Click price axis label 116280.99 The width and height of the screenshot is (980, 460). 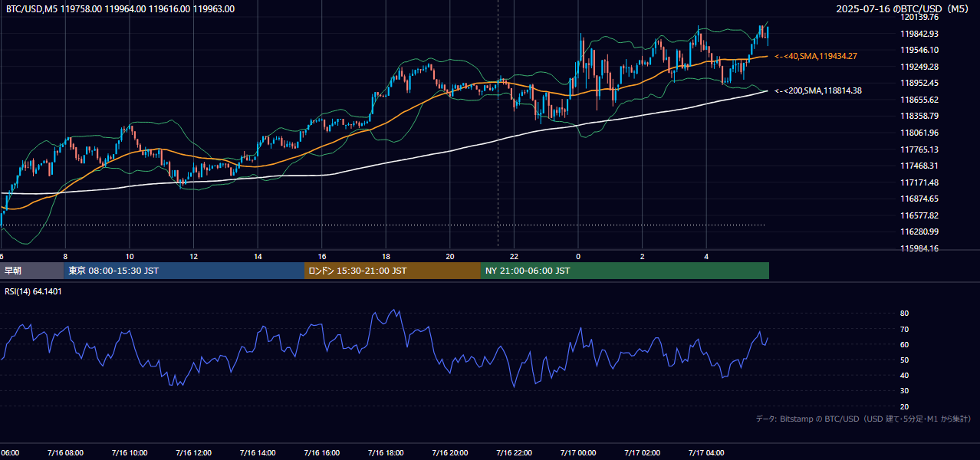coord(919,232)
